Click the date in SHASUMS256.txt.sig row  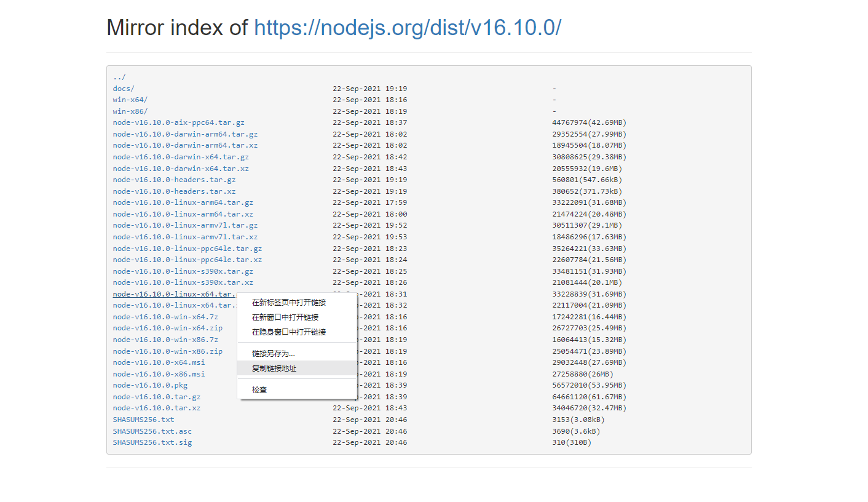(x=369, y=442)
